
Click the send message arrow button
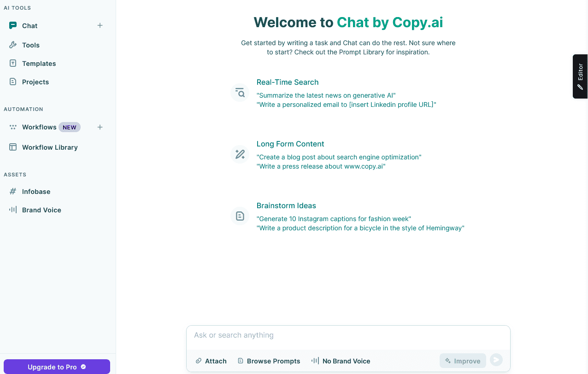pyautogui.click(x=496, y=360)
